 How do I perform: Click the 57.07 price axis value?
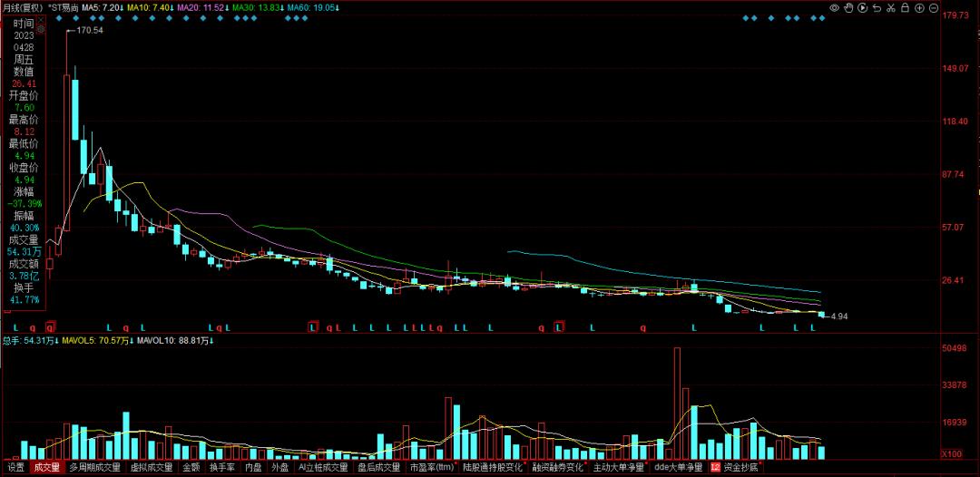[955, 228]
